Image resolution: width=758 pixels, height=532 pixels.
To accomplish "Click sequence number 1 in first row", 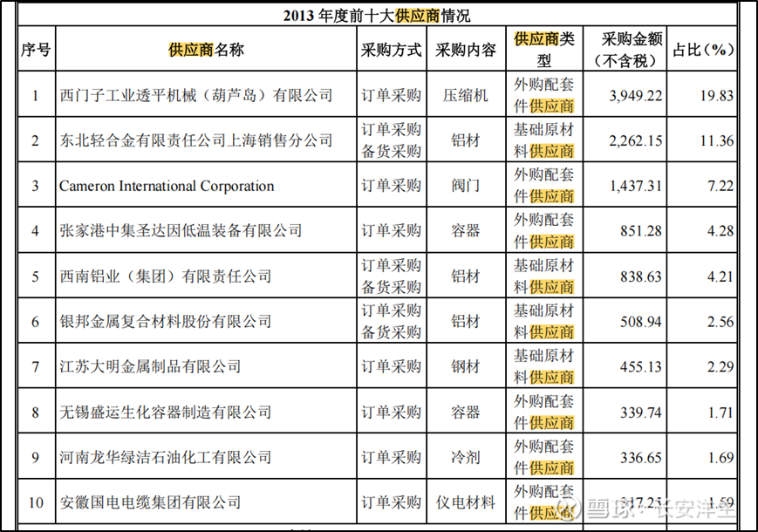I will pos(35,96).
